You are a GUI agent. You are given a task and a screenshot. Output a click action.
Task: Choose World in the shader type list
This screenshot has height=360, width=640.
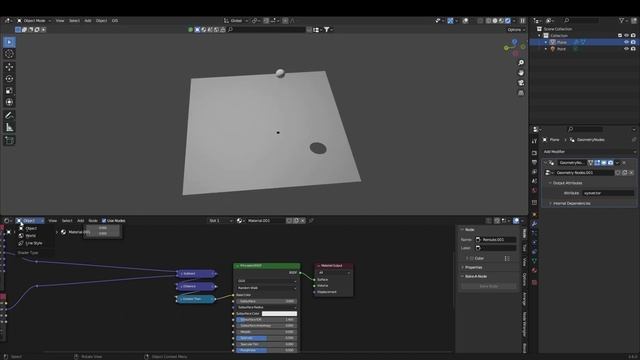30,236
